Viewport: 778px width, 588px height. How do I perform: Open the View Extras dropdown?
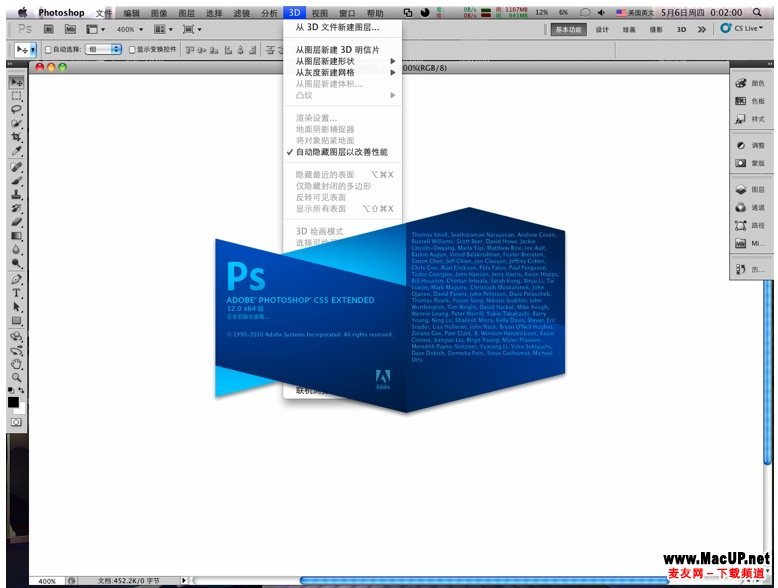click(x=95, y=29)
